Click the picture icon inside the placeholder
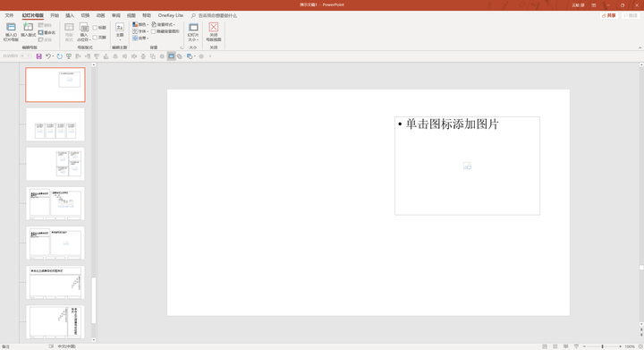644x350 pixels. point(468,166)
